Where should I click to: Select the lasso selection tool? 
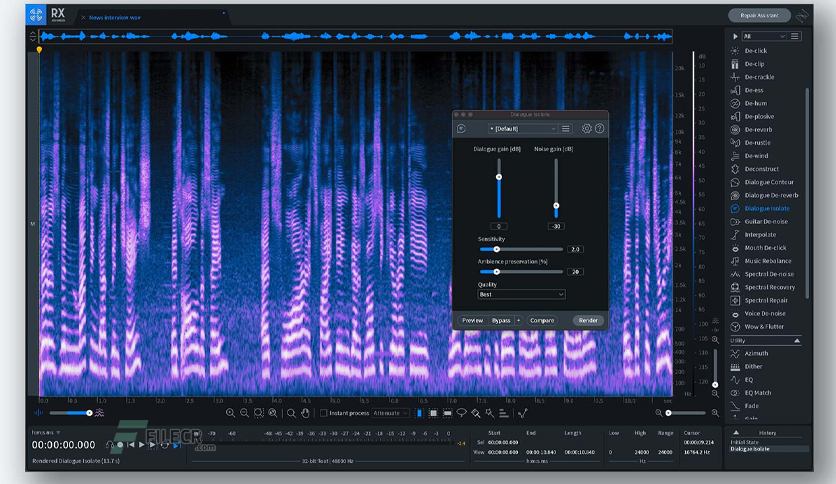(461, 413)
